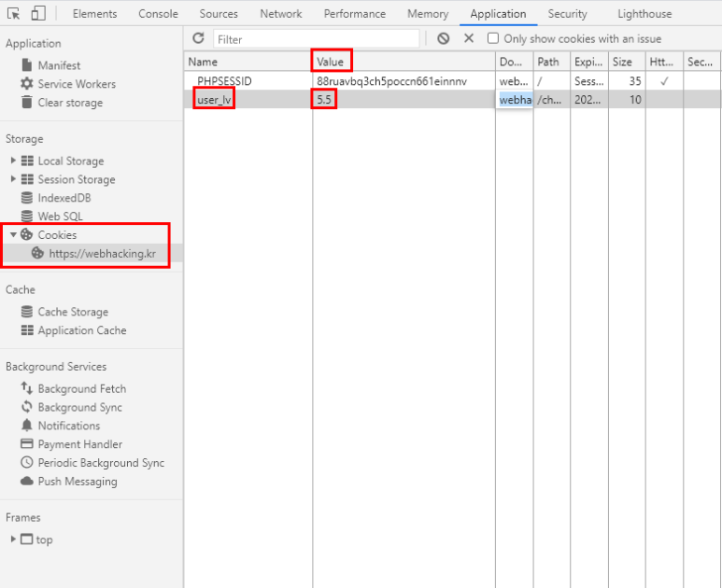Click the IndexedDB database icon
This screenshot has height=588, width=722.
[27, 197]
